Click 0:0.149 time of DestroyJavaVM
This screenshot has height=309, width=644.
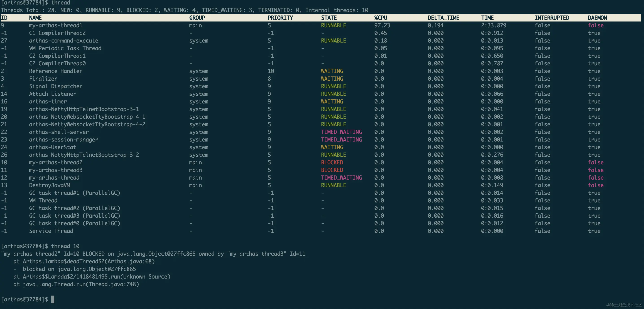[x=492, y=185]
